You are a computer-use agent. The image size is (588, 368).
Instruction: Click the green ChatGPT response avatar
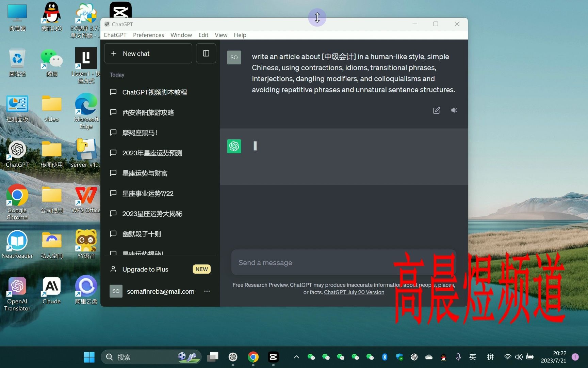234,146
